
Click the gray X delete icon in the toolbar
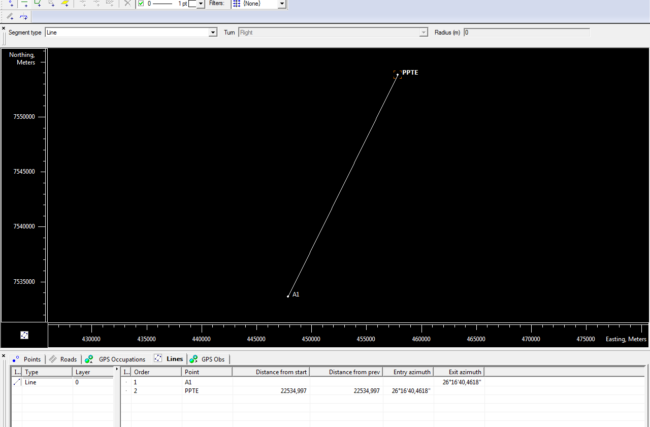click(127, 3)
